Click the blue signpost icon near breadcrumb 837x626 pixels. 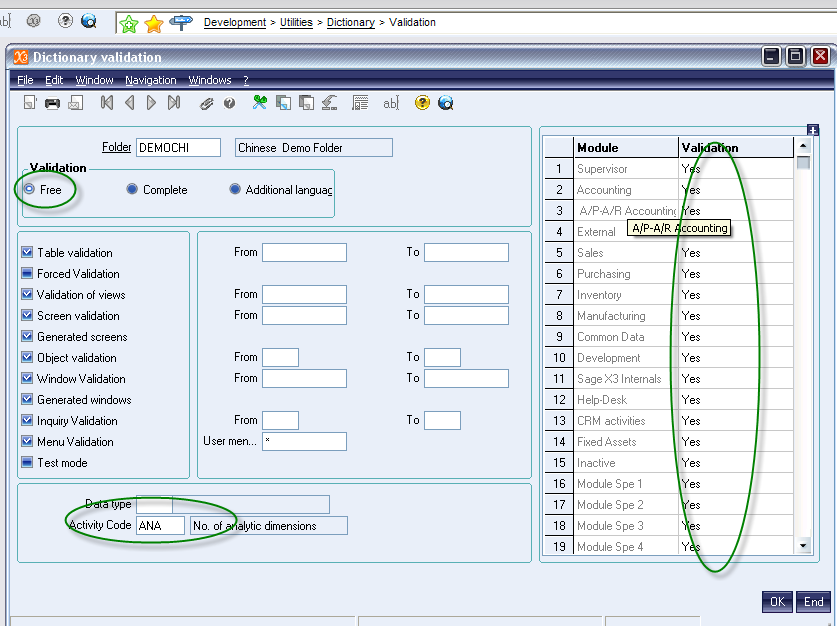point(181,22)
